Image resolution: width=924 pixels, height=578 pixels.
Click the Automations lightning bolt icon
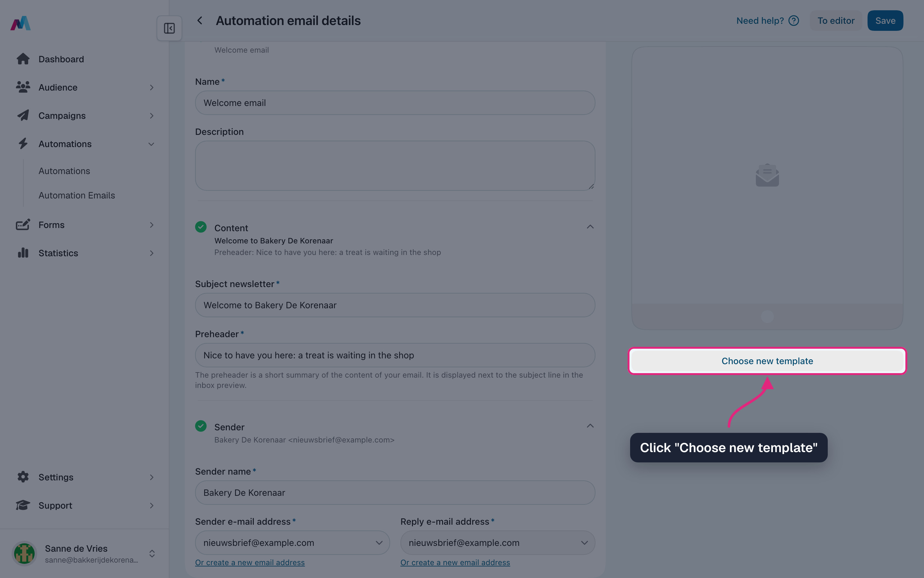(23, 144)
